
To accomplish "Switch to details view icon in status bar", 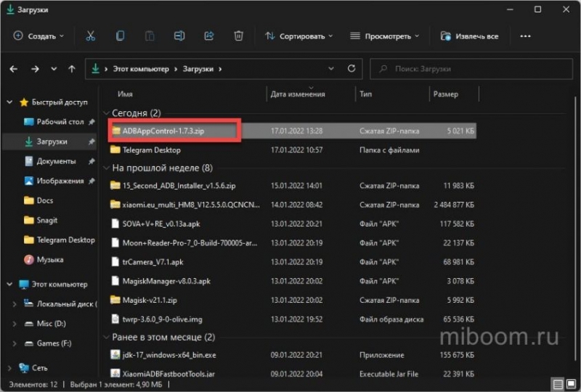I will tap(557, 384).
